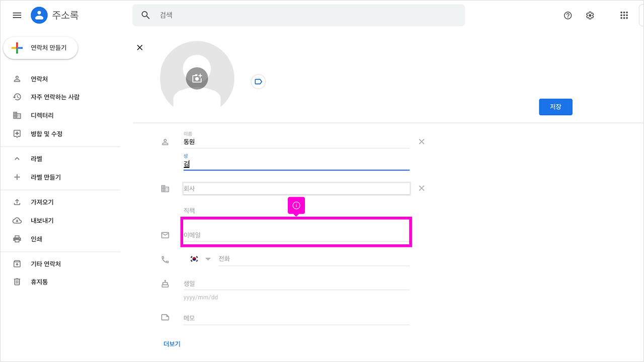Open the settings gear menu
This screenshot has width=644, height=362.
[590, 16]
